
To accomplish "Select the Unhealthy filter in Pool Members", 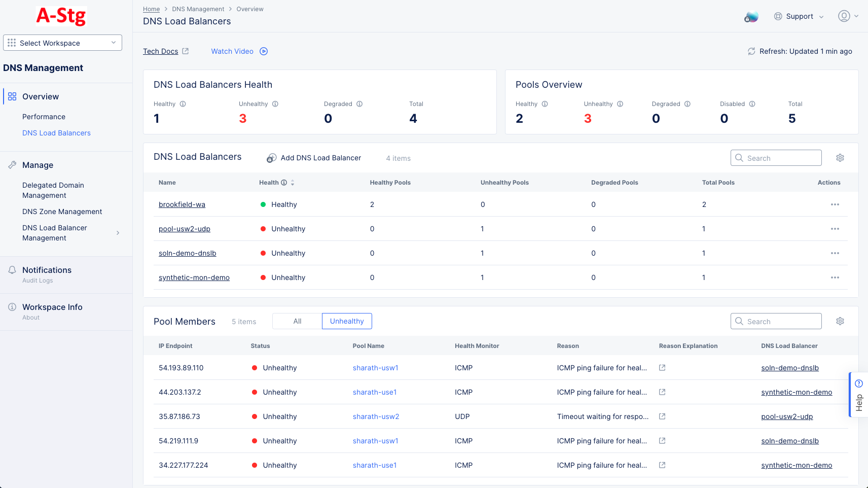I will [x=347, y=321].
